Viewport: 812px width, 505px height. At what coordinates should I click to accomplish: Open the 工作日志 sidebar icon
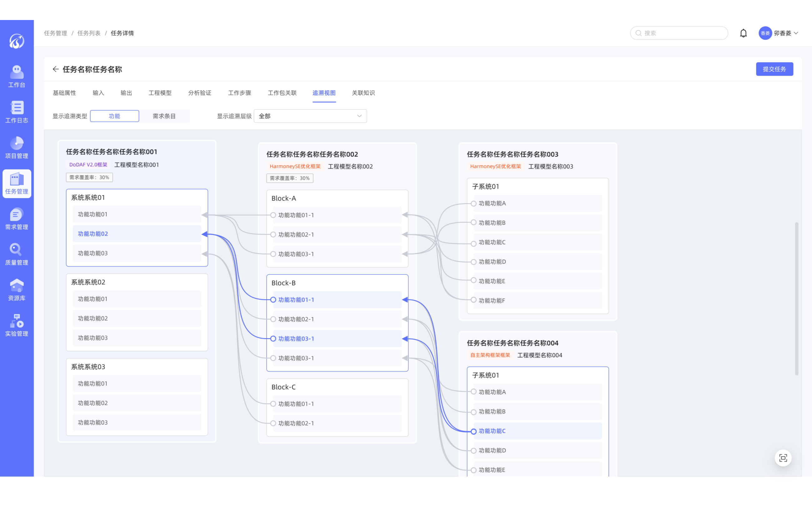17,112
